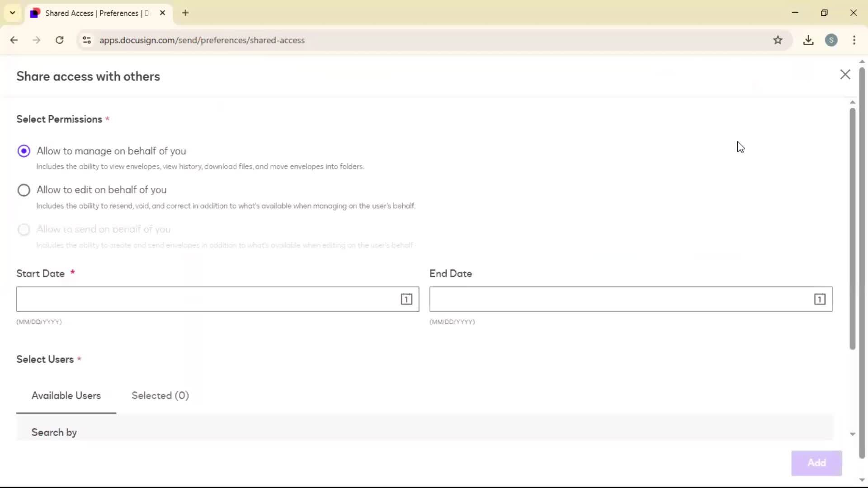Focus the End Date input field
The image size is (868, 488).
coord(631,299)
